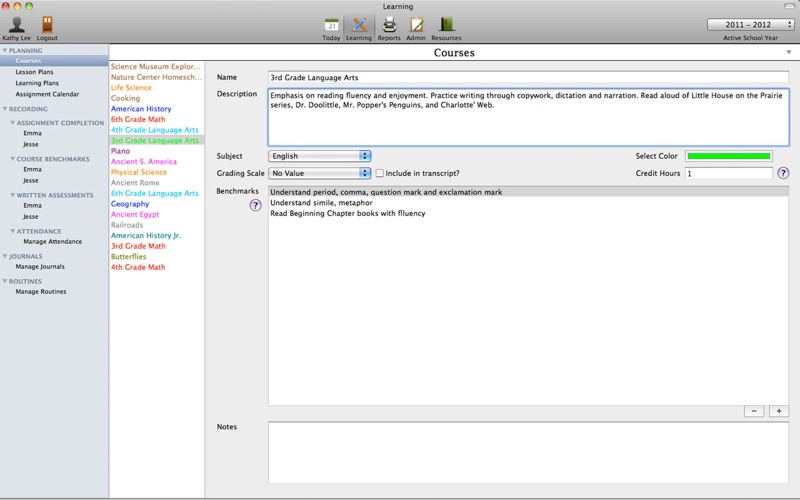Open Manage Journals
Screen dimensions: 800x500
tap(40, 267)
